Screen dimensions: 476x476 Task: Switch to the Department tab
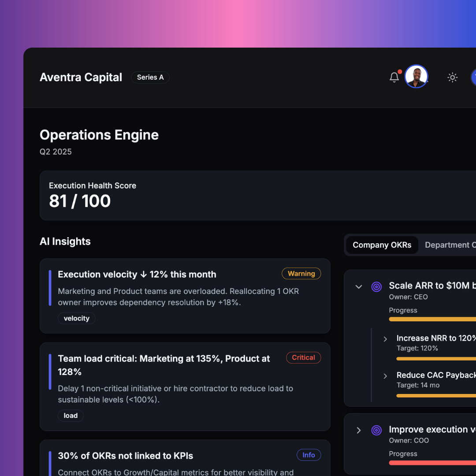(450, 245)
